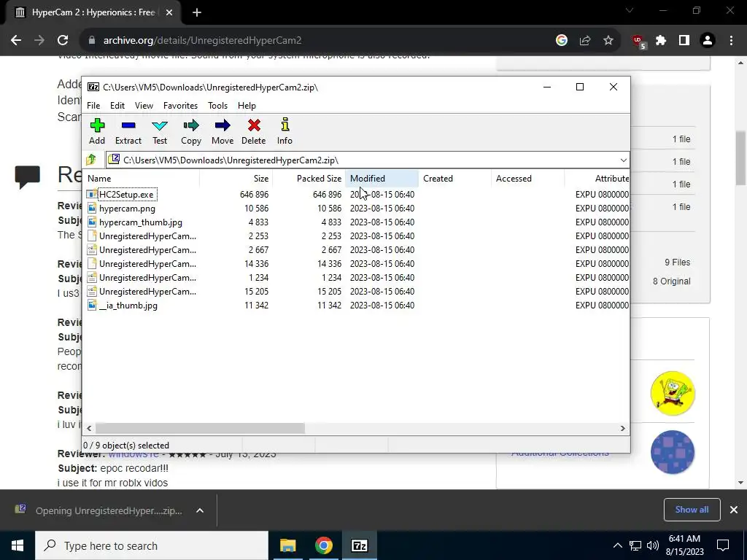Click the 7-Zip address path field
Screen dimensions: 747x560
(x=367, y=160)
